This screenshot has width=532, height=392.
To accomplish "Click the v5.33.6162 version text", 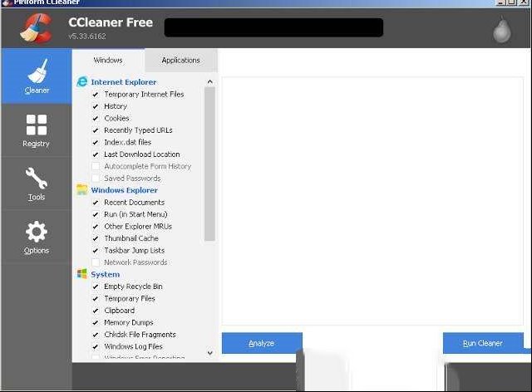I will point(87,36).
